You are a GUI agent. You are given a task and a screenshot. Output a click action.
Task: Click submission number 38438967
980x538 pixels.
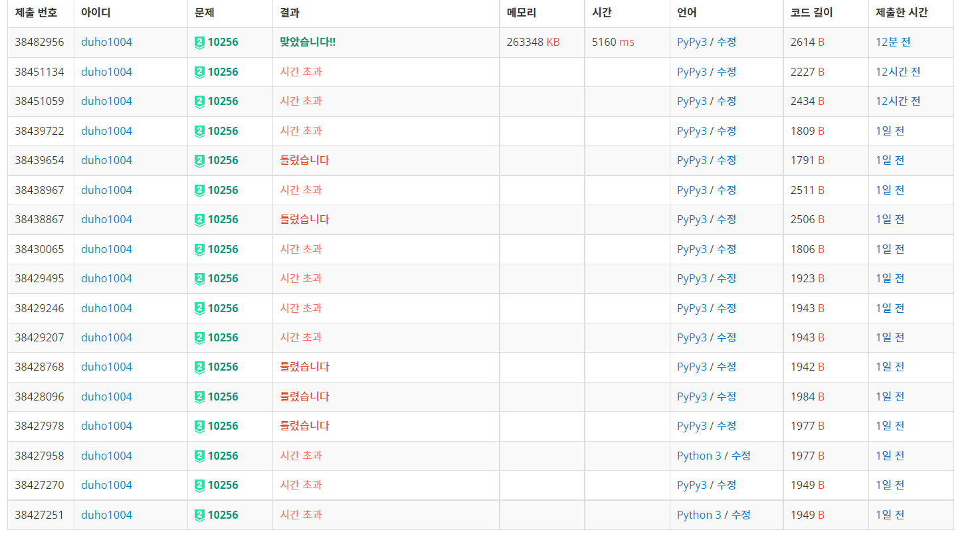[39, 190]
